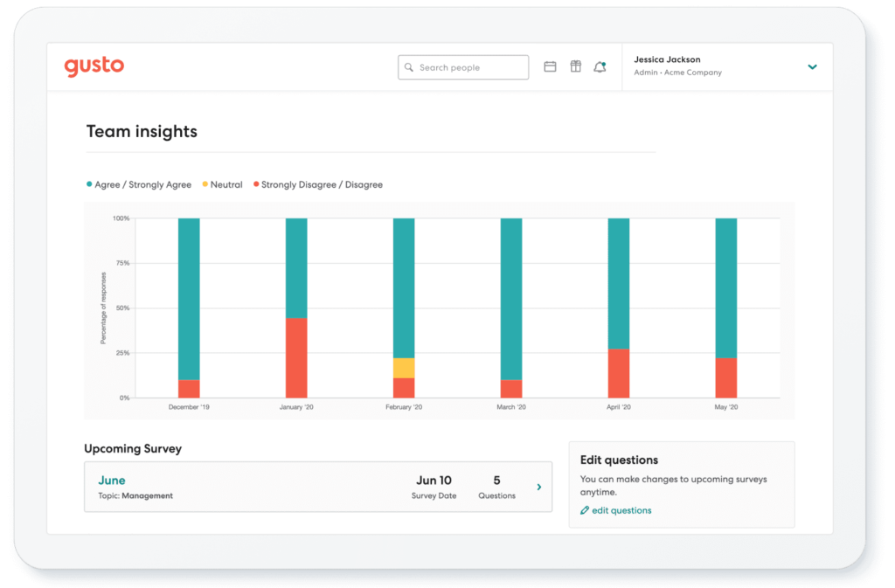Open the Upcoming Survey section

coord(133,448)
